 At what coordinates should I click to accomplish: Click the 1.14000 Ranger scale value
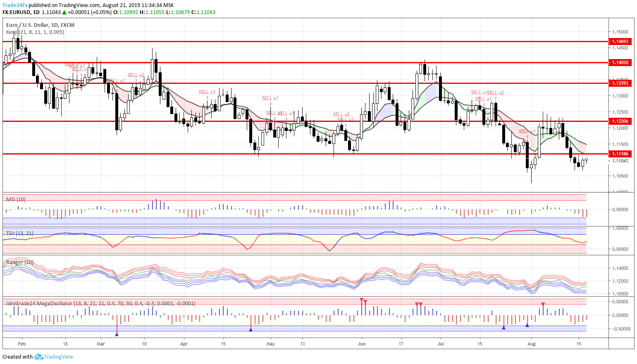[620, 268]
